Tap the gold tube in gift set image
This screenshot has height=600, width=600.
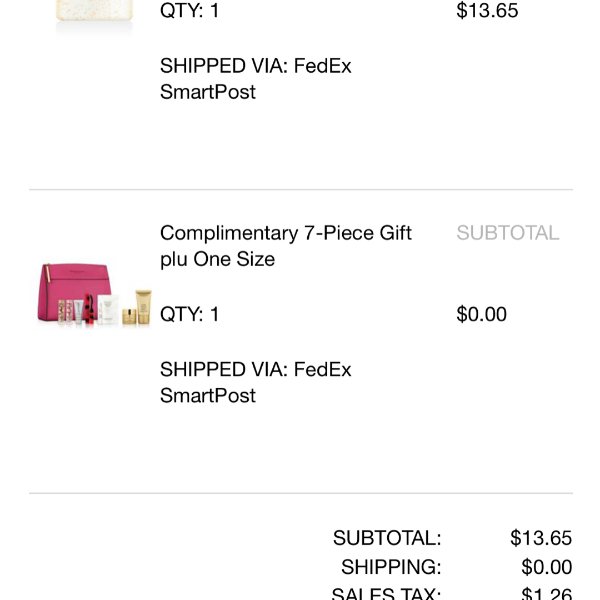pyautogui.click(x=143, y=307)
